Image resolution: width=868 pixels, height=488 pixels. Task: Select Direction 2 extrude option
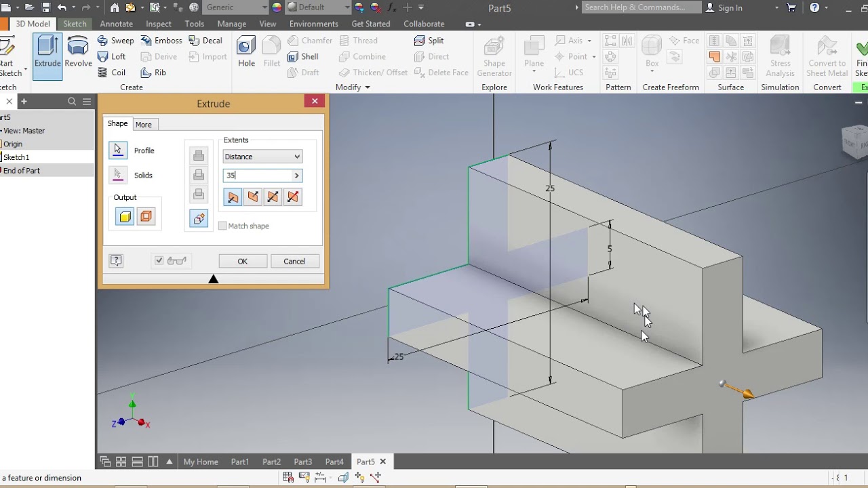coord(253,197)
